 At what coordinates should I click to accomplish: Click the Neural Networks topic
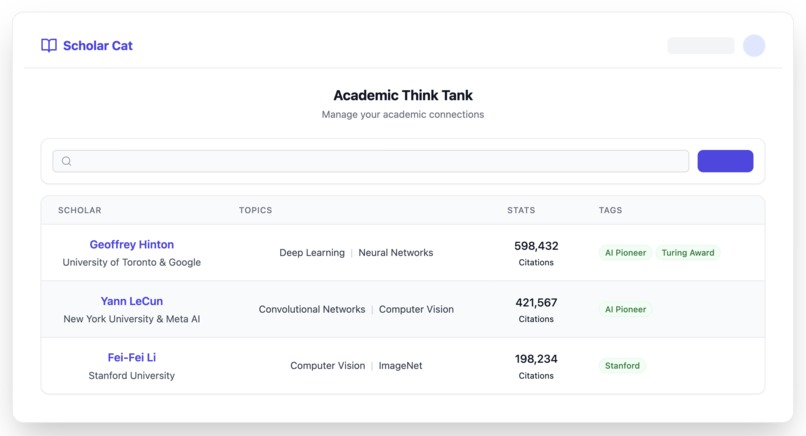(x=396, y=252)
